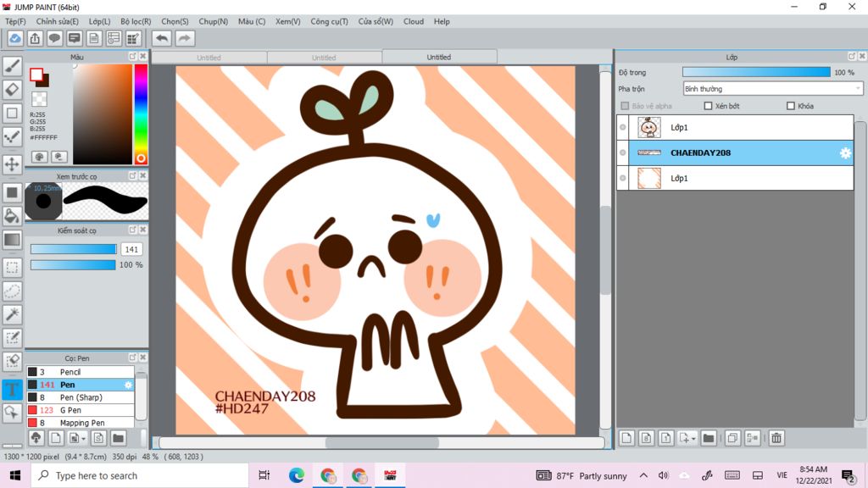The height and width of the screenshot is (488, 868).
Task: Open the brush folder icon in brush panel
Action: tap(118, 438)
